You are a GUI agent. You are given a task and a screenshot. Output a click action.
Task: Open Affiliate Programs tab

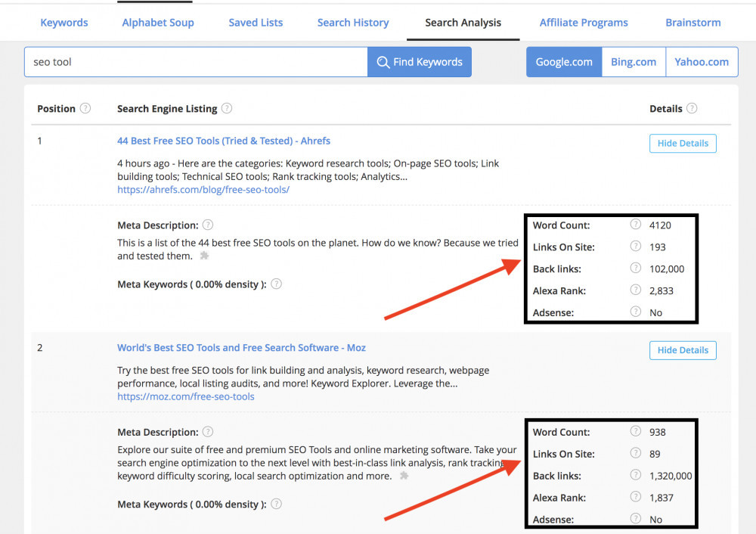coord(584,23)
